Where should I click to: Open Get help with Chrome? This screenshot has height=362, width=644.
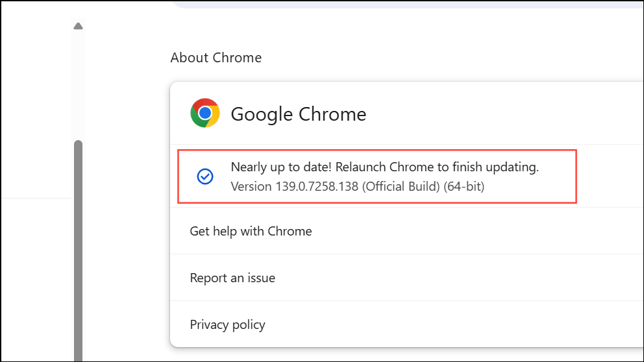[x=406, y=231]
